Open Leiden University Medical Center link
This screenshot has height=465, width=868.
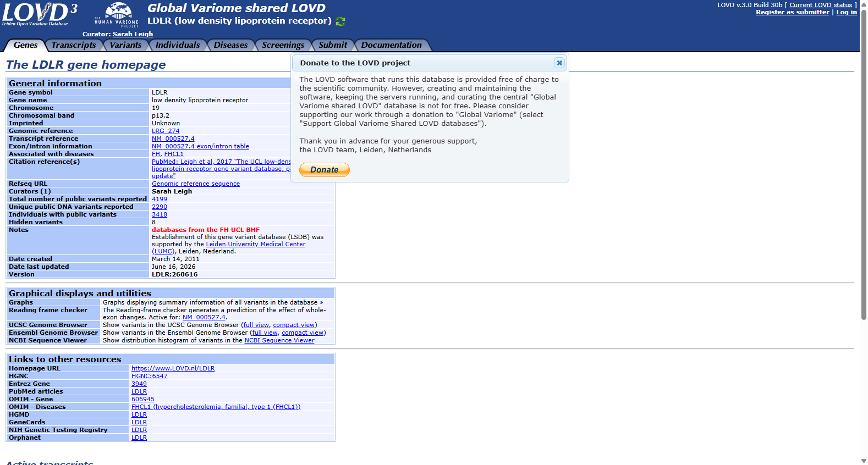coord(255,244)
